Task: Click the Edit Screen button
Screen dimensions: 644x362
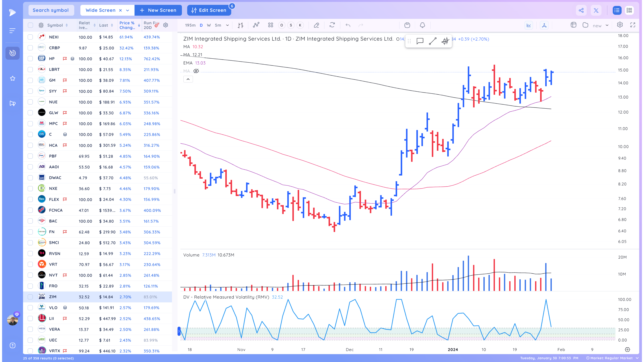Action: click(209, 10)
